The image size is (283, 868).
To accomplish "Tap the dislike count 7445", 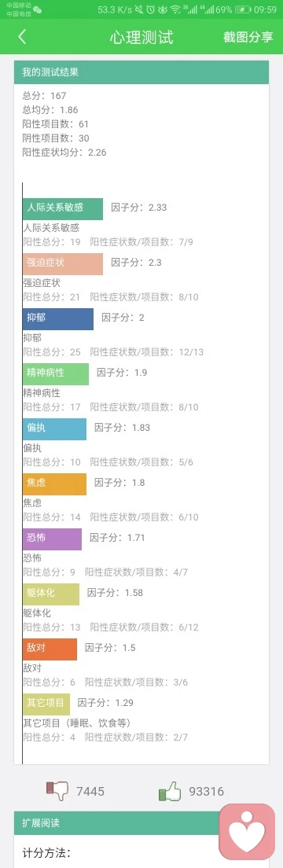I will coord(90,792).
